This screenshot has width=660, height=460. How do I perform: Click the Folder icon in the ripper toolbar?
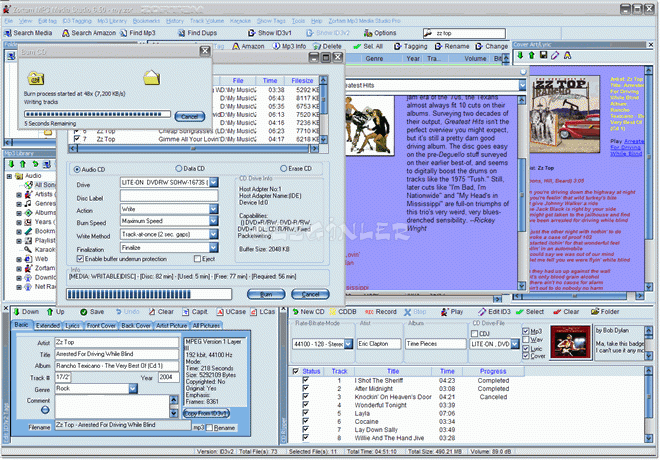coord(595,312)
